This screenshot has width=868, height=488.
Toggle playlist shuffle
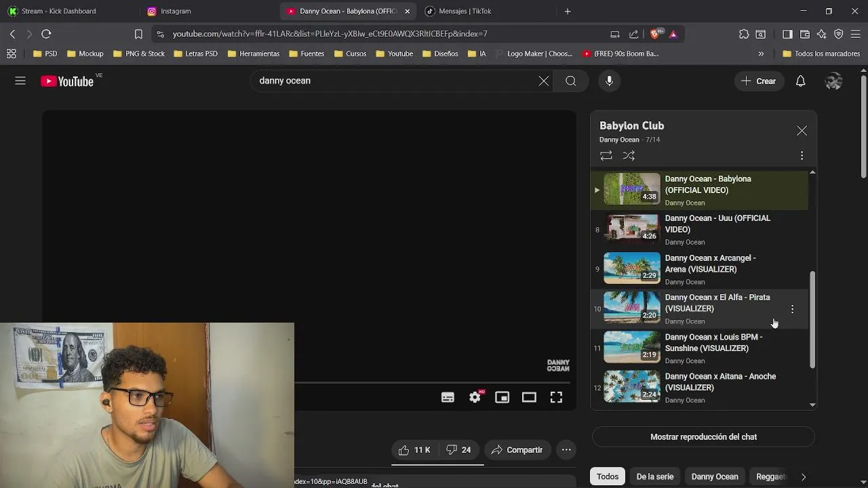click(629, 155)
